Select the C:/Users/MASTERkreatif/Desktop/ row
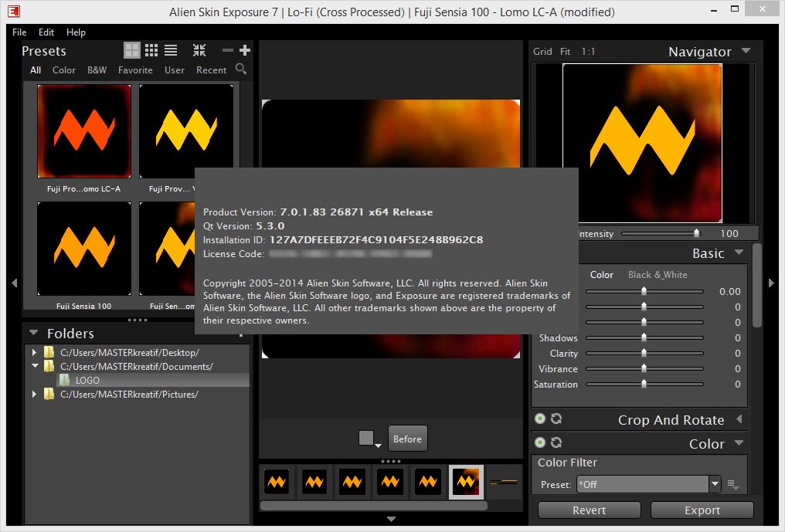Viewport: 785px width, 532px height. pos(138,352)
